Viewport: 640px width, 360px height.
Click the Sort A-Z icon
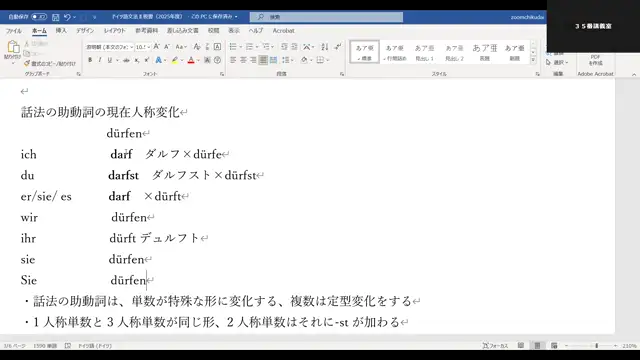pos(324,47)
